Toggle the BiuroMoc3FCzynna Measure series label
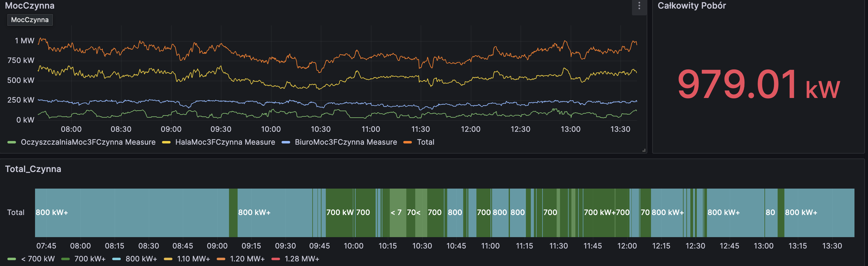Image resolution: width=868 pixels, height=266 pixels. (346, 143)
